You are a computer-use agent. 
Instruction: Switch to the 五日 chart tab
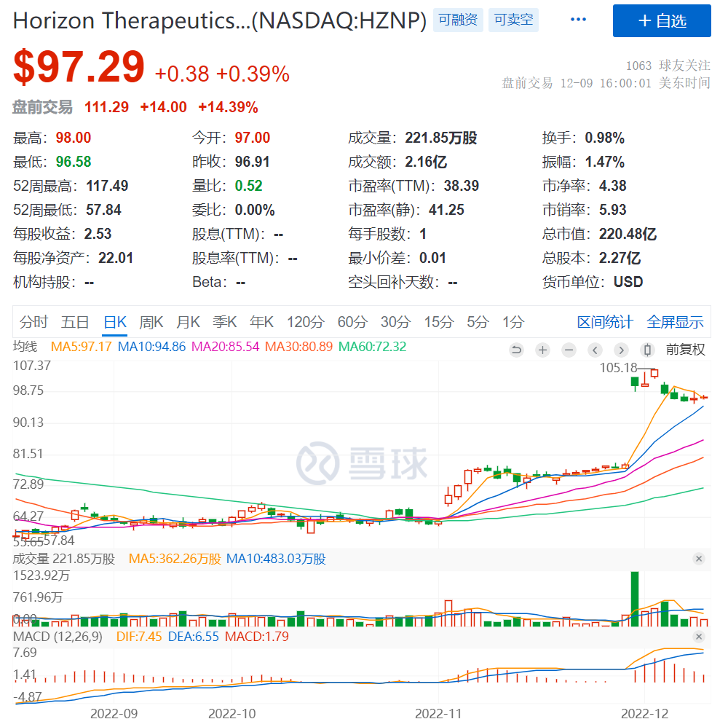tap(75, 322)
